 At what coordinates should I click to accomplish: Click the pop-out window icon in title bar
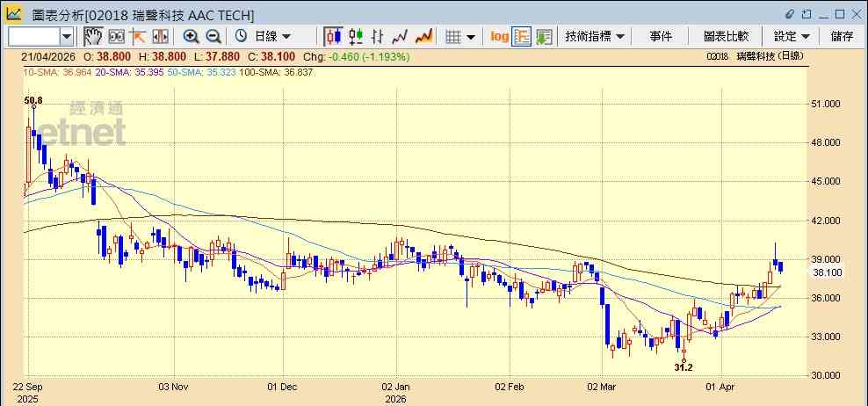tap(807, 14)
